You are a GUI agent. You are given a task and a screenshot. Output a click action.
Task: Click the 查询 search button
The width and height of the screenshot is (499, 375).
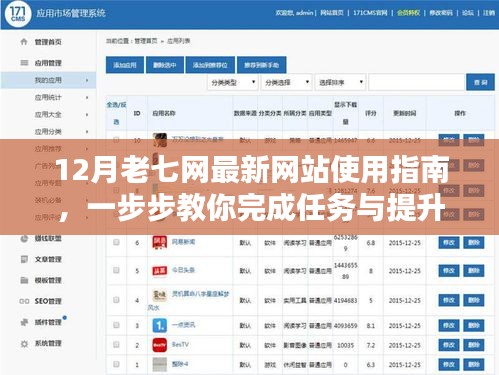pyautogui.click(x=480, y=82)
